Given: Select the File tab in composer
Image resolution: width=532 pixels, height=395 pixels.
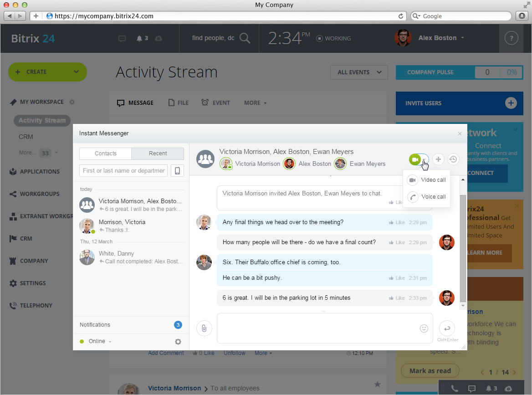Looking at the screenshot, I should [179, 103].
